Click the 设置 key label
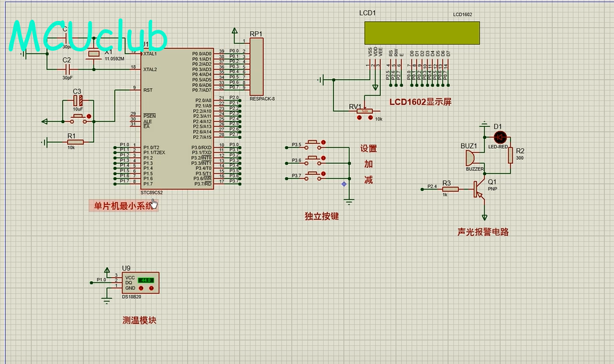Screen dimensions: 614x364 click(368, 148)
